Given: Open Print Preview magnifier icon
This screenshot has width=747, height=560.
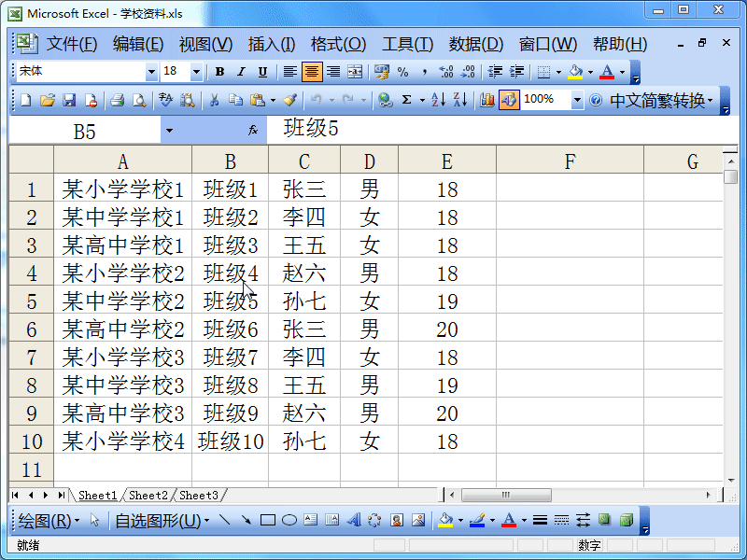Looking at the screenshot, I should 139,101.
